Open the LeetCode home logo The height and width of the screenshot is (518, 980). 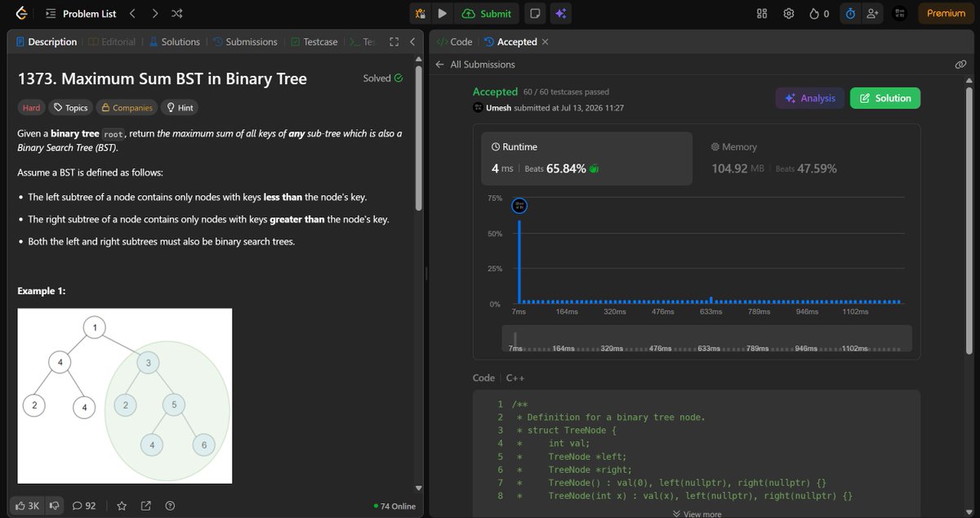21,14
